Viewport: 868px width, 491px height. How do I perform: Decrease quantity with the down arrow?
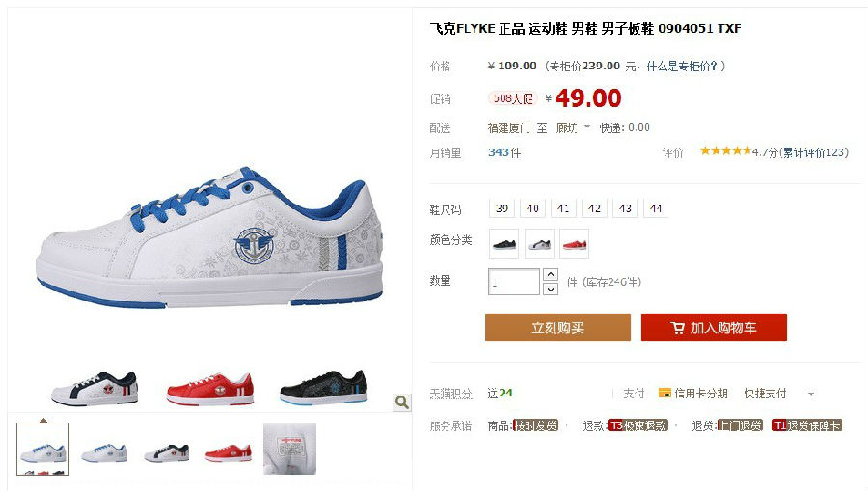pyautogui.click(x=551, y=289)
